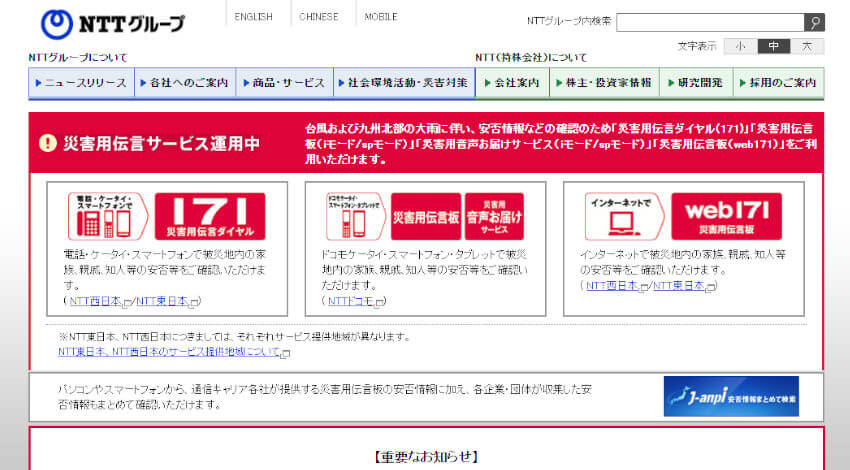Open the 各社へのご案内 menu
Viewport: 850px width, 470px height.
(185, 83)
